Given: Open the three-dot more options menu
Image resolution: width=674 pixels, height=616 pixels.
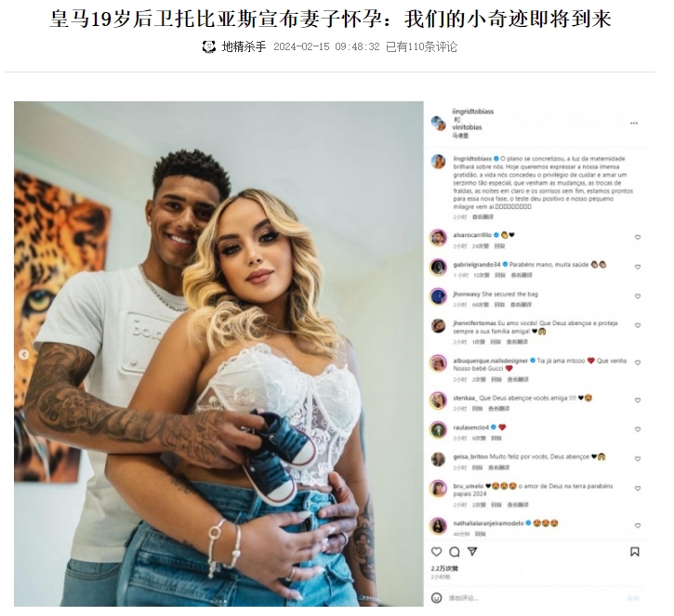Looking at the screenshot, I should pos(634,124).
